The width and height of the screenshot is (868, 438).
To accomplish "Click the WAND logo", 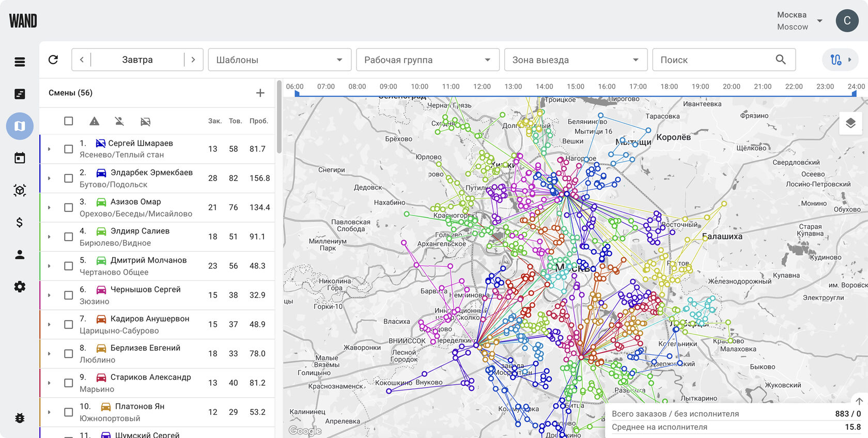I will tap(23, 21).
